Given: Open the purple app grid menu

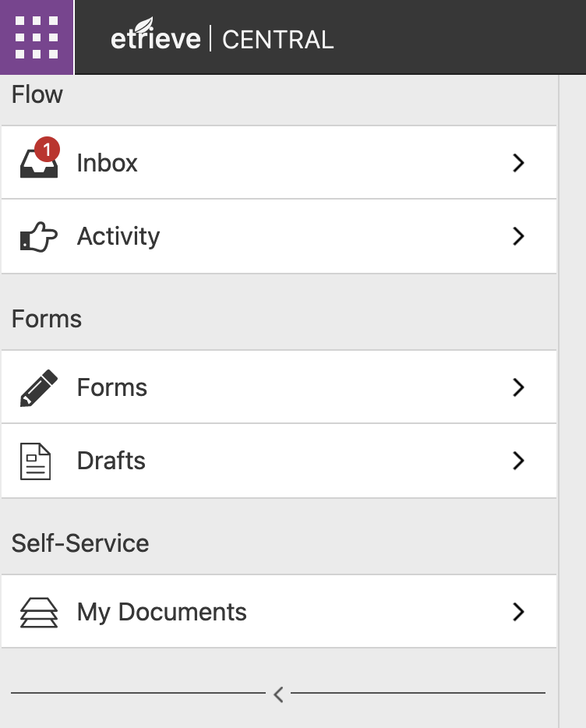Looking at the screenshot, I should [x=37, y=37].
